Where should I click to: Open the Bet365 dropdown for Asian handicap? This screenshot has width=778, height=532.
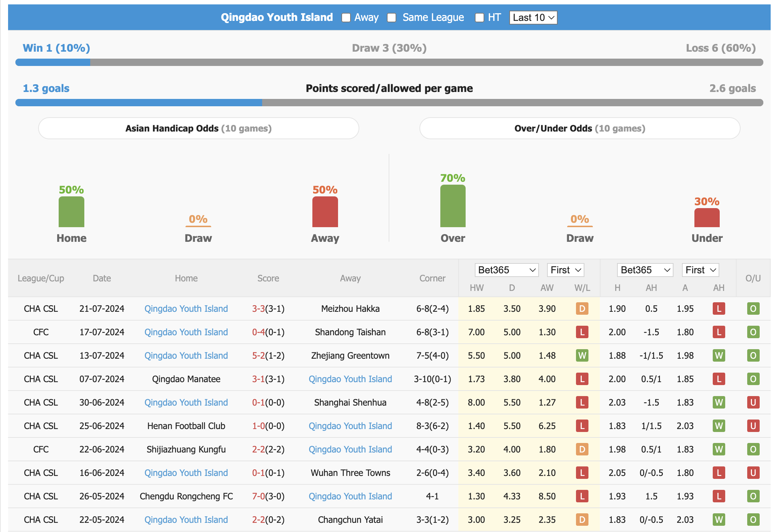pyautogui.click(x=645, y=270)
